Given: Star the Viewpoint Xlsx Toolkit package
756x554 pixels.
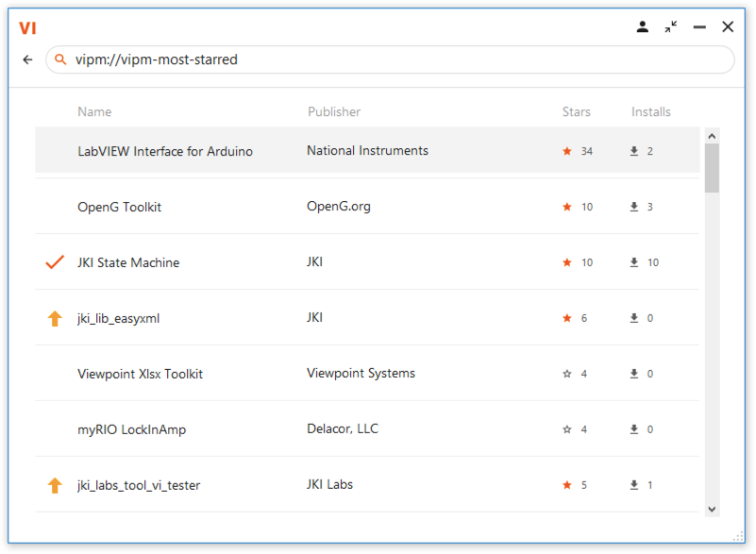Looking at the screenshot, I should pos(567,374).
